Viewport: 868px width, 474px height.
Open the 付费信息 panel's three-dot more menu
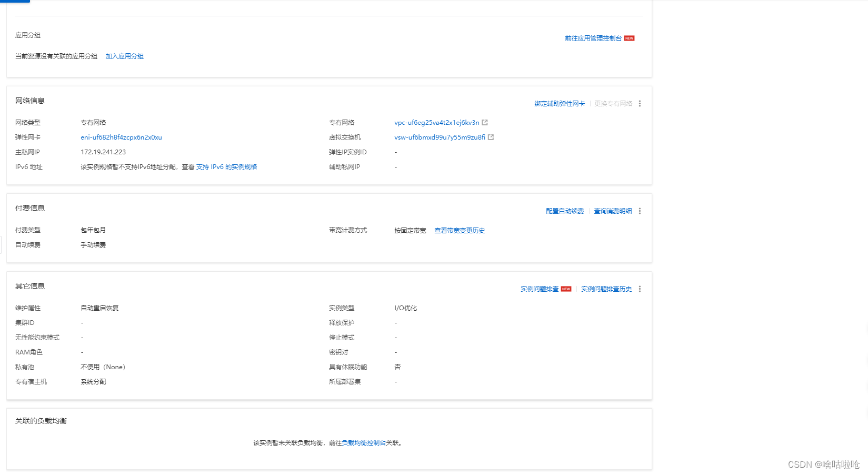point(640,211)
